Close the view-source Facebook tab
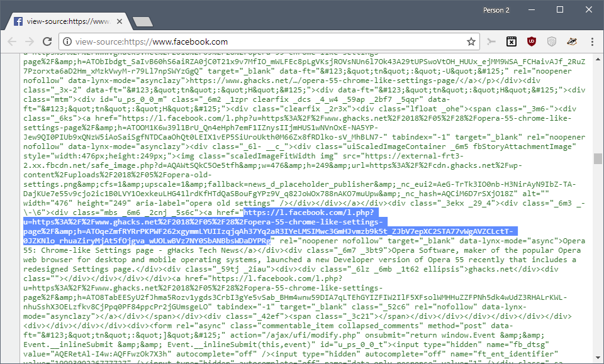The image size is (604, 364). coord(120,21)
